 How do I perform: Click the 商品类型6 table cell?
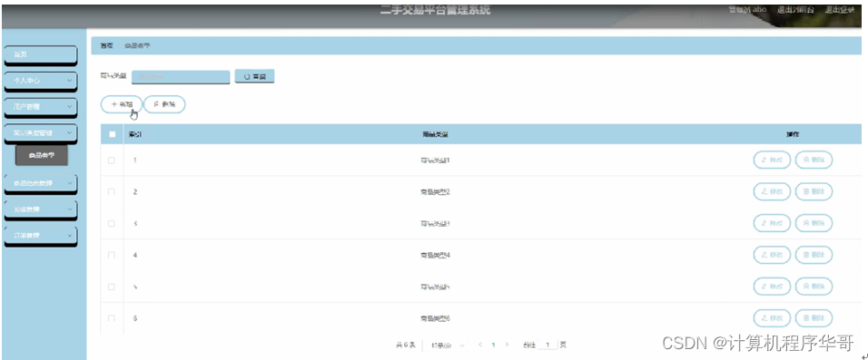pos(435,318)
